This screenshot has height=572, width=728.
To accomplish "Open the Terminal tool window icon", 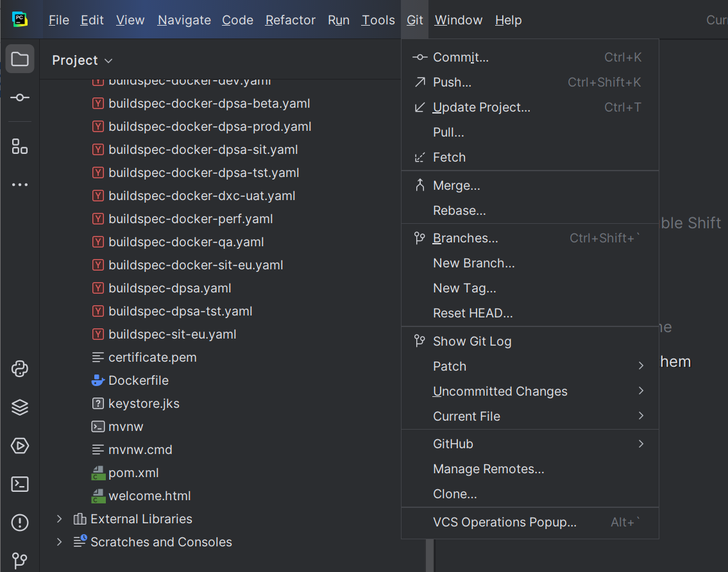I will tap(20, 484).
